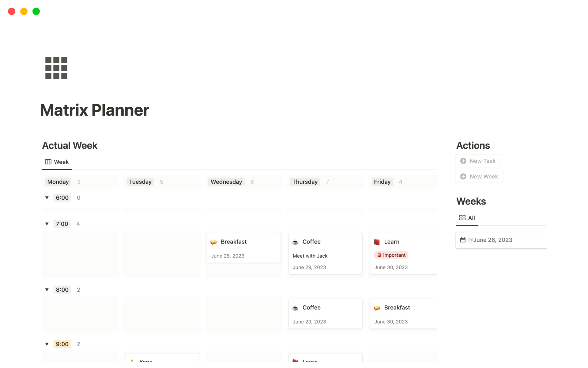Image resolution: width=588 pixels, height=368 pixels.
Task: Click the Matrix Planner grid page icon
Action: pos(56,68)
